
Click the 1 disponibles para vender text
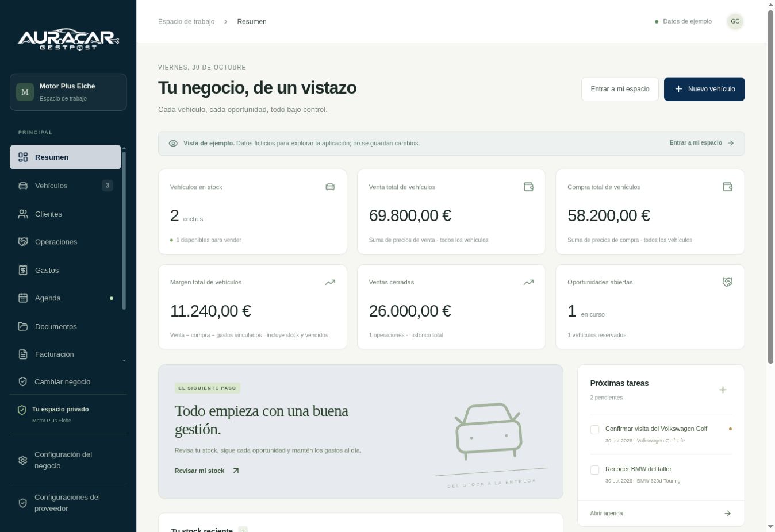tap(209, 240)
